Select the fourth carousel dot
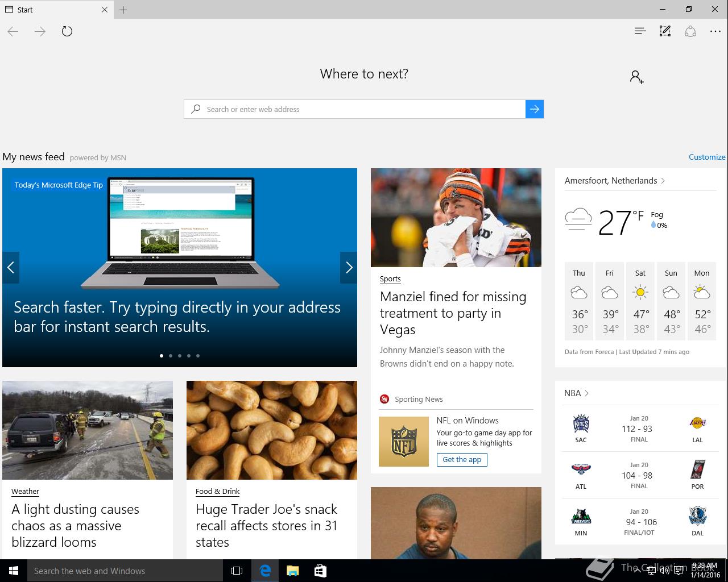The height and width of the screenshot is (582, 728). (x=189, y=356)
